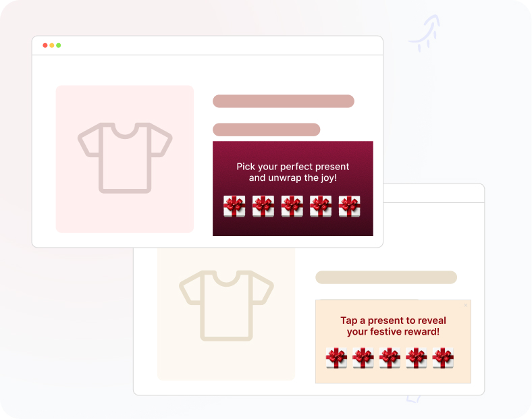The height and width of the screenshot is (419, 532).
Task: Click the short pink placeholder bar
Action: coord(267,130)
